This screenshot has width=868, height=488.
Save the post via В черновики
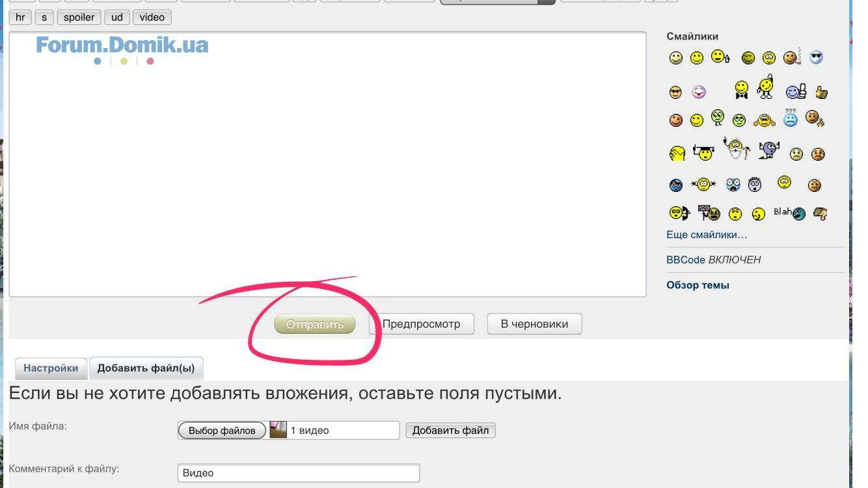click(x=534, y=324)
